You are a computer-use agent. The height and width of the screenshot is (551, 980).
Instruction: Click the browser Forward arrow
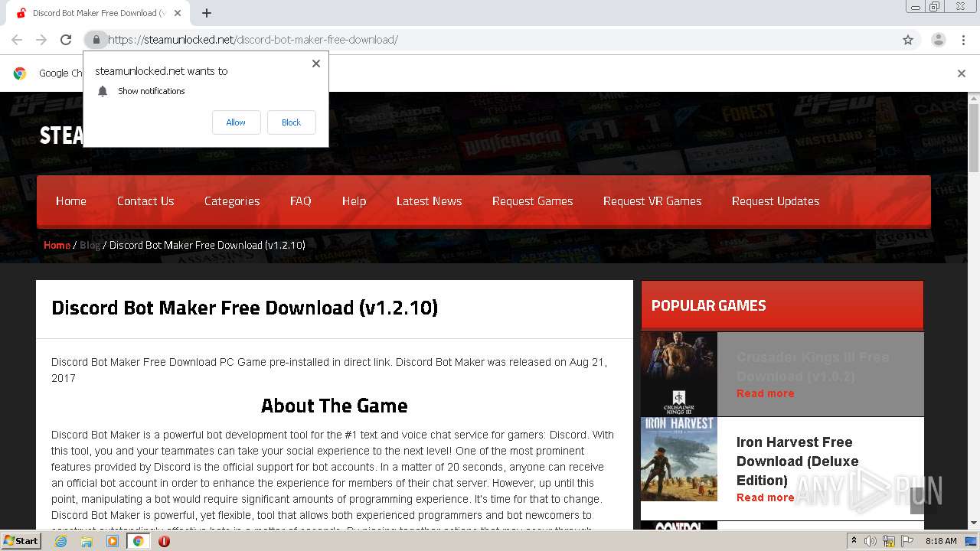[41, 40]
